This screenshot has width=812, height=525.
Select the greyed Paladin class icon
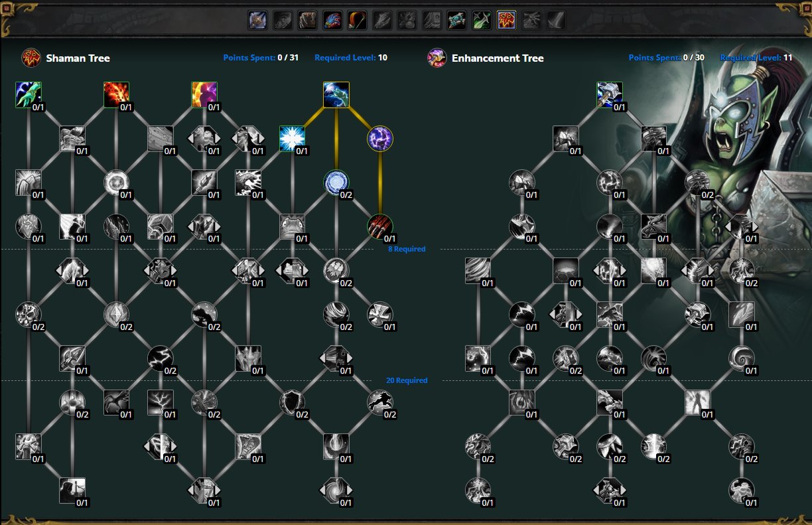pos(432,21)
